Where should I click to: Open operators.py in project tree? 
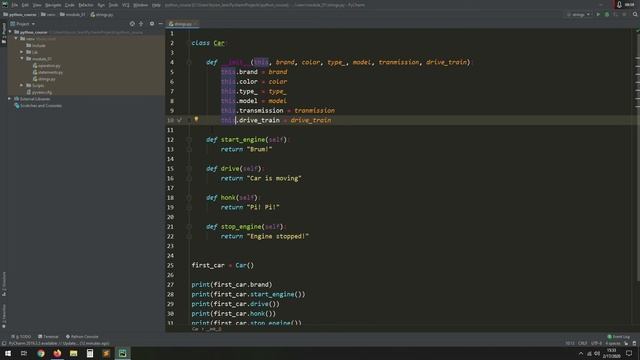click(47, 66)
